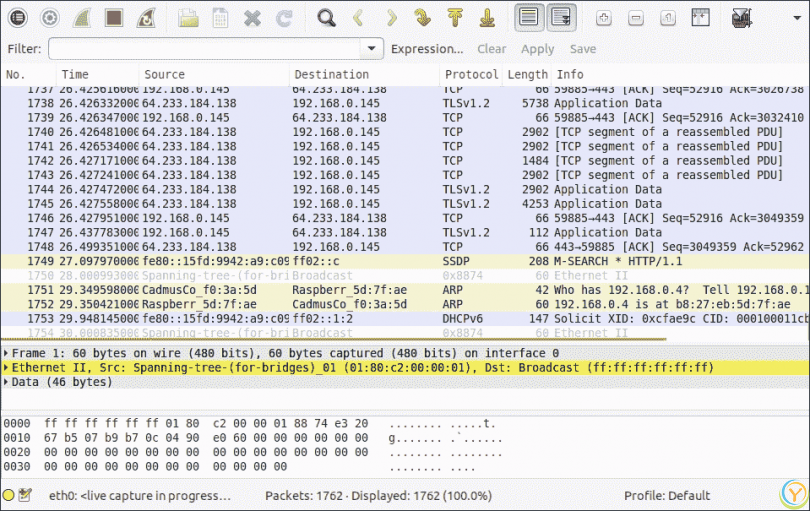The height and width of the screenshot is (511, 810).
Task: Zoom in the packet text
Action: (604, 17)
